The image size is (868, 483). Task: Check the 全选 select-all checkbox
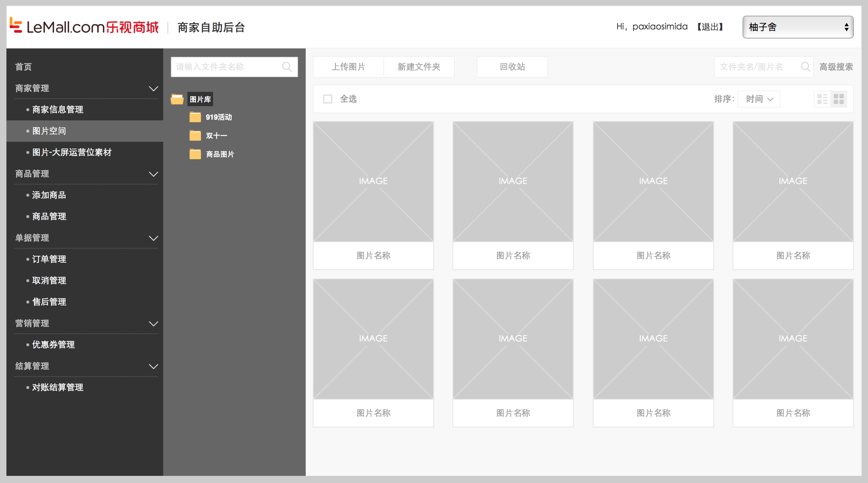click(328, 99)
